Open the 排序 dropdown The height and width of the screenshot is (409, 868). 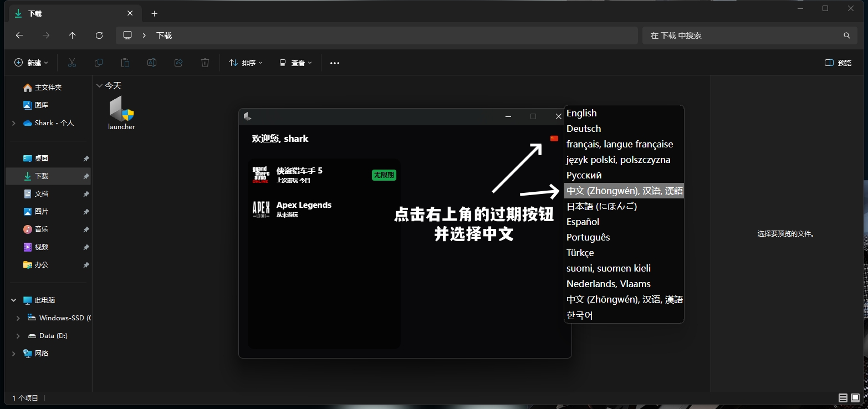pyautogui.click(x=246, y=63)
